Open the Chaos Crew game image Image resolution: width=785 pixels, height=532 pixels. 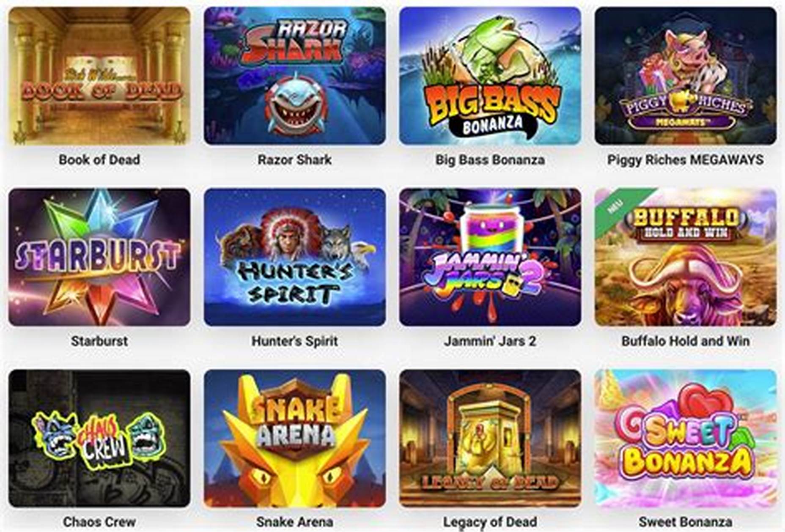tap(99, 439)
